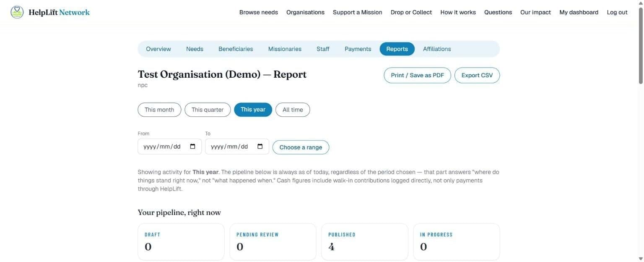Click the Pending Review pipeline card

[273, 242]
